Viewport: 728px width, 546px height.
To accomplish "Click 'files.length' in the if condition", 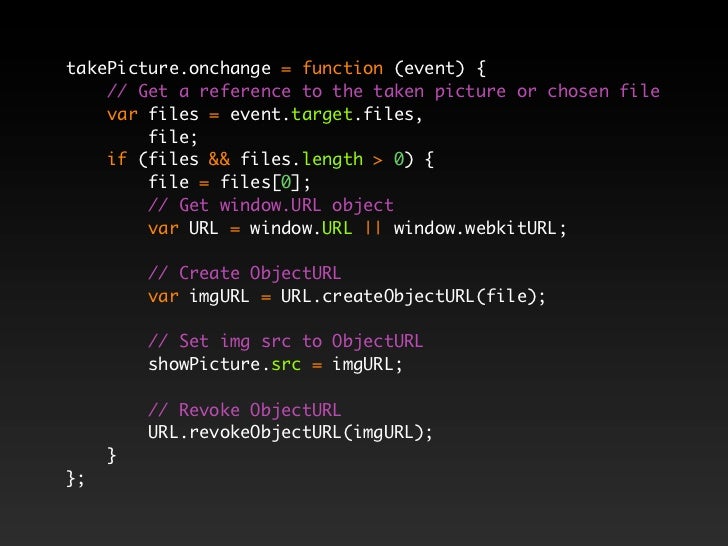I will 301,159.
